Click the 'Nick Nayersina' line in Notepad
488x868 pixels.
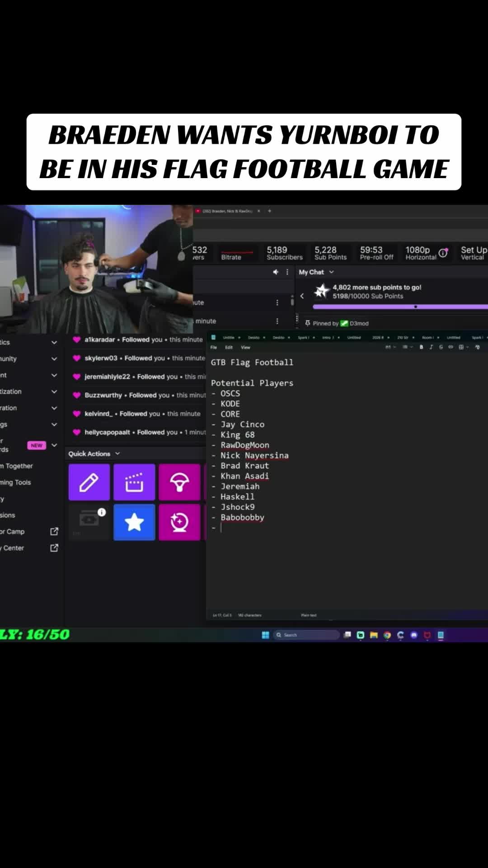(x=254, y=455)
